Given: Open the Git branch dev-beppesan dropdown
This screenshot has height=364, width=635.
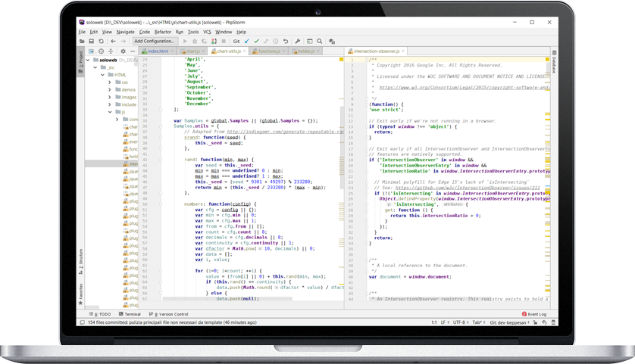Looking at the screenshot, I should [x=509, y=322].
